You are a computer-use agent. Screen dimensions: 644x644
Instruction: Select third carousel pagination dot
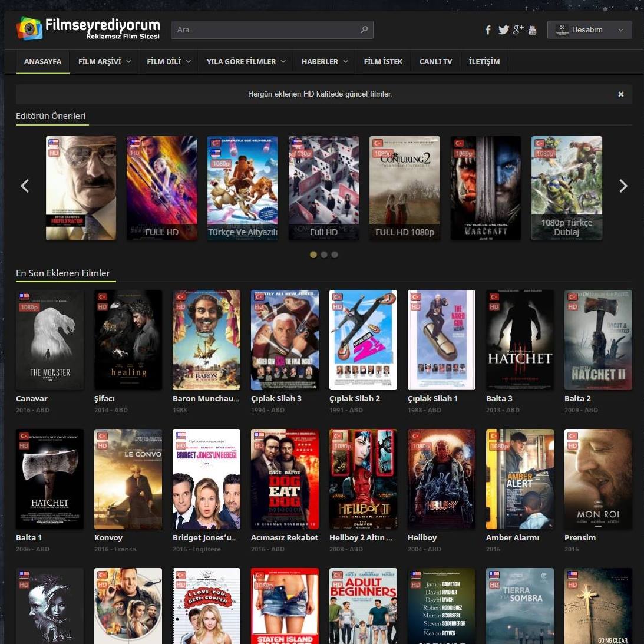[x=335, y=255]
